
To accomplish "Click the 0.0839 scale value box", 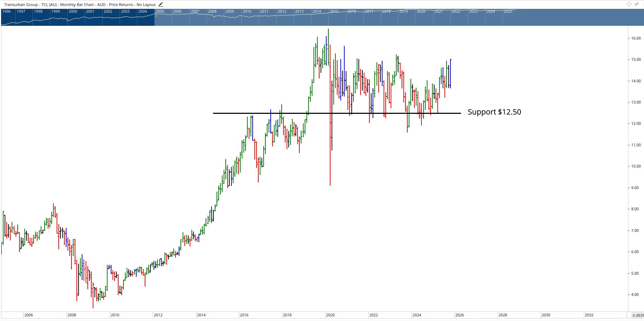I will pyautogui.click(x=638, y=315).
